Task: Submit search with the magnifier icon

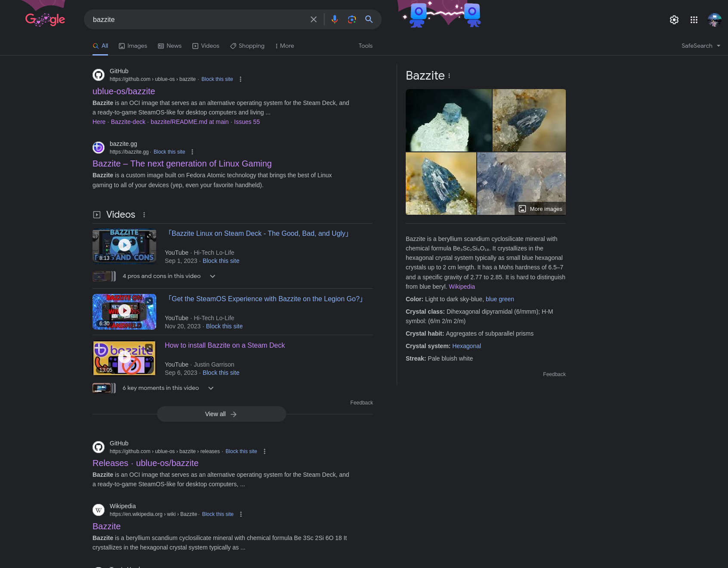Action: click(x=369, y=19)
